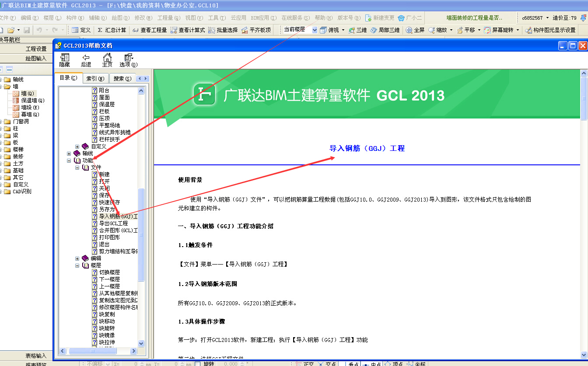This screenshot has height=366, width=588.
Task: Click the open-folder icon in main toolbar
Action: click(10, 30)
